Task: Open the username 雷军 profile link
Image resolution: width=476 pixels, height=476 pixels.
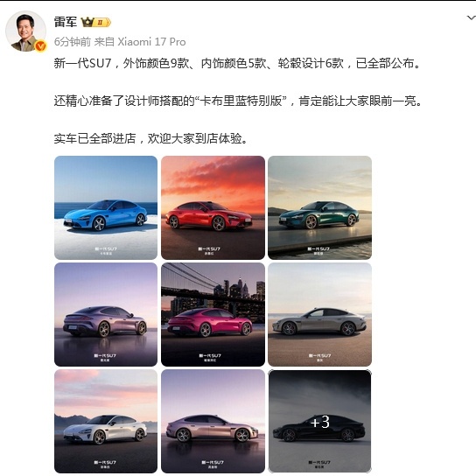Action: click(66, 22)
